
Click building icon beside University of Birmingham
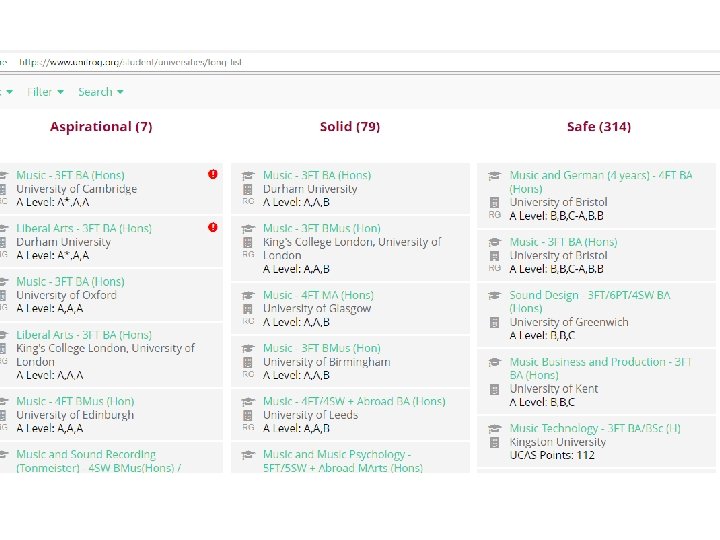[248, 362]
